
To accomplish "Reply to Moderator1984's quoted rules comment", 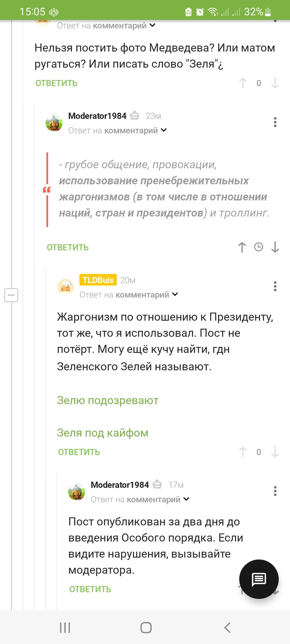I will 68,248.
